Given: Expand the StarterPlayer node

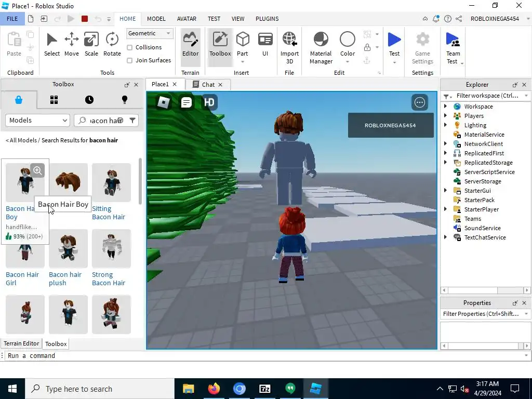Looking at the screenshot, I should click(x=445, y=209).
